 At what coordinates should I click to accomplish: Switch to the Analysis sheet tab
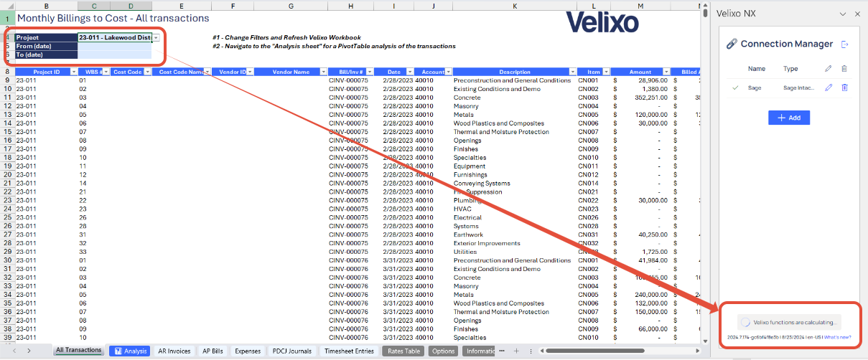tap(131, 351)
